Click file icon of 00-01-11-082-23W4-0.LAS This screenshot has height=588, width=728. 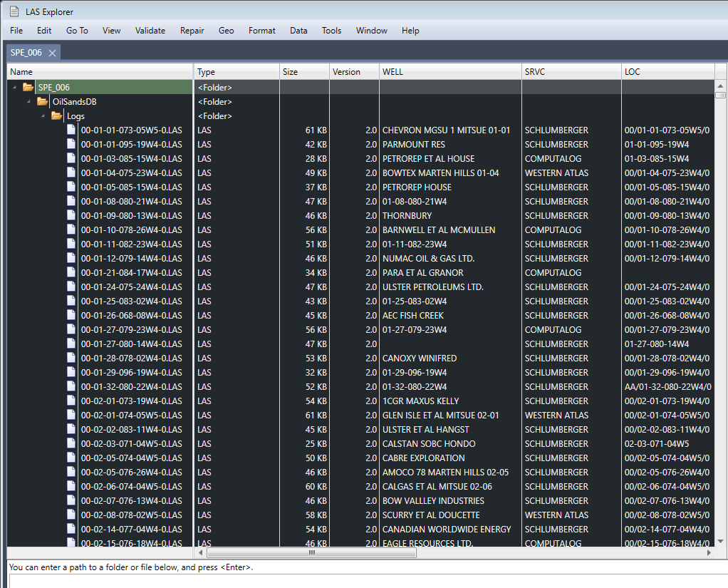(71, 243)
